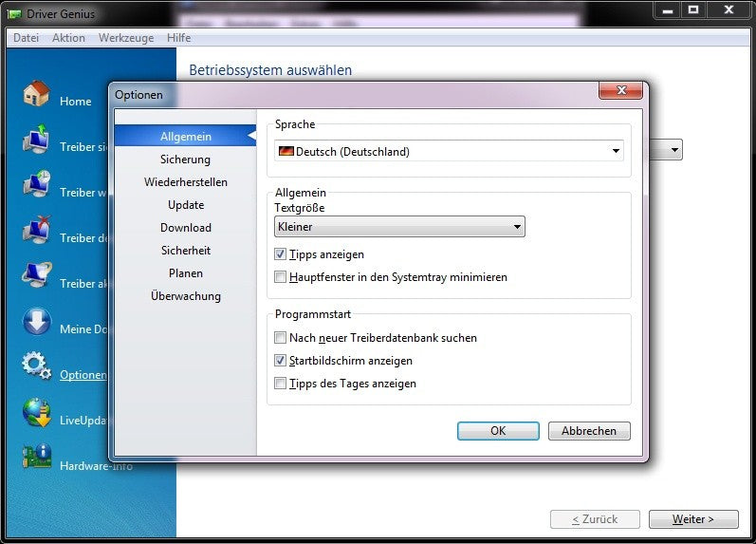
Task: Select the Sicherung options category
Action: click(x=186, y=159)
